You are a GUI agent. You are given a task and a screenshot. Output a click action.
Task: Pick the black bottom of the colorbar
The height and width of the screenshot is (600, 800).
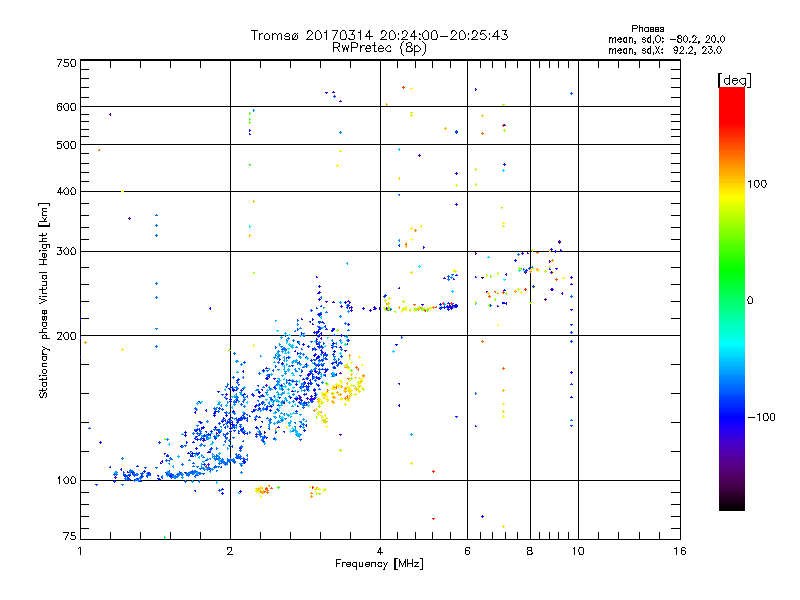[x=732, y=503]
